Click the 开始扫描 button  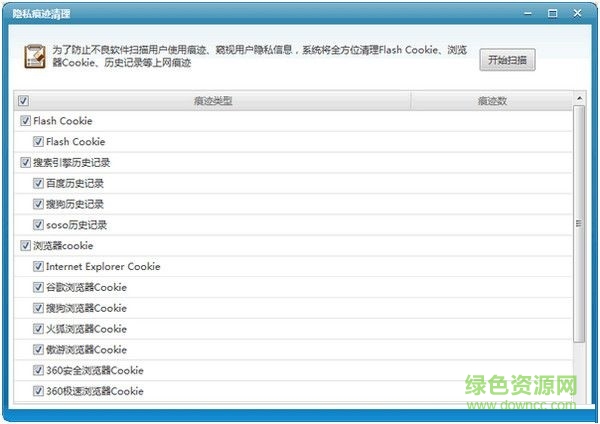[507, 60]
